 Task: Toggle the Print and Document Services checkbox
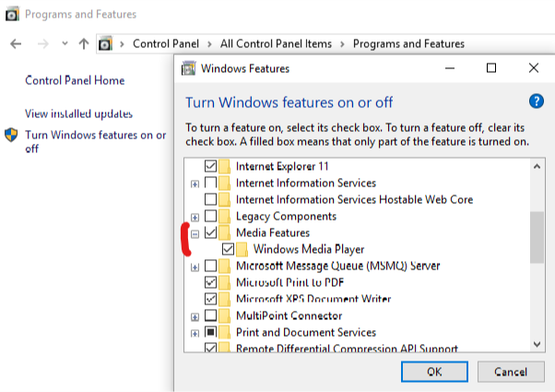click(x=210, y=332)
